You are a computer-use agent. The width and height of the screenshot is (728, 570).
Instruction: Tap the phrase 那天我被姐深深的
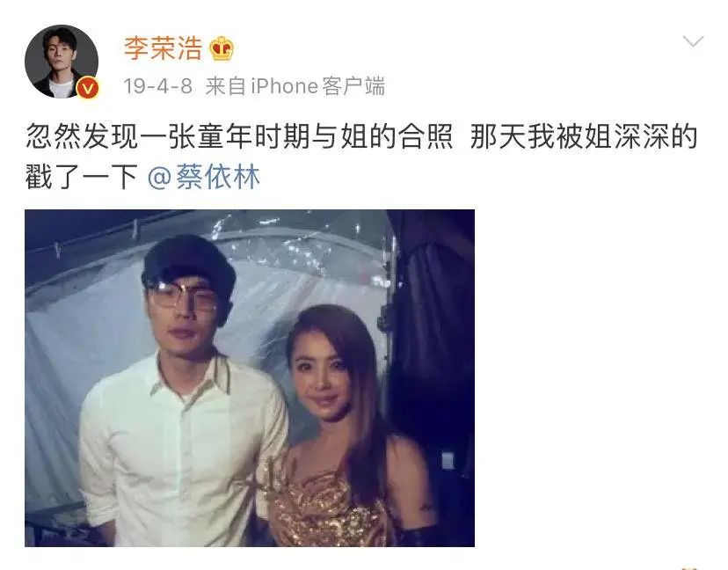(x=584, y=137)
